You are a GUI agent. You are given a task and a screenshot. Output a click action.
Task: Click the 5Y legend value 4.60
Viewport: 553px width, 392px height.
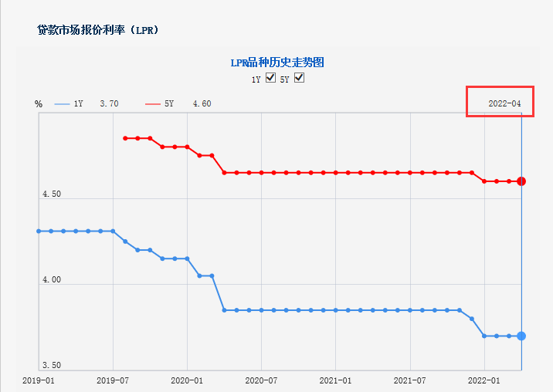[202, 104]
